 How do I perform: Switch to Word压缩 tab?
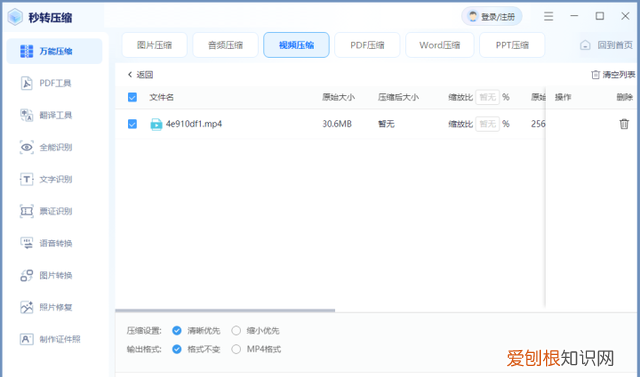click(x=440, y=45)
